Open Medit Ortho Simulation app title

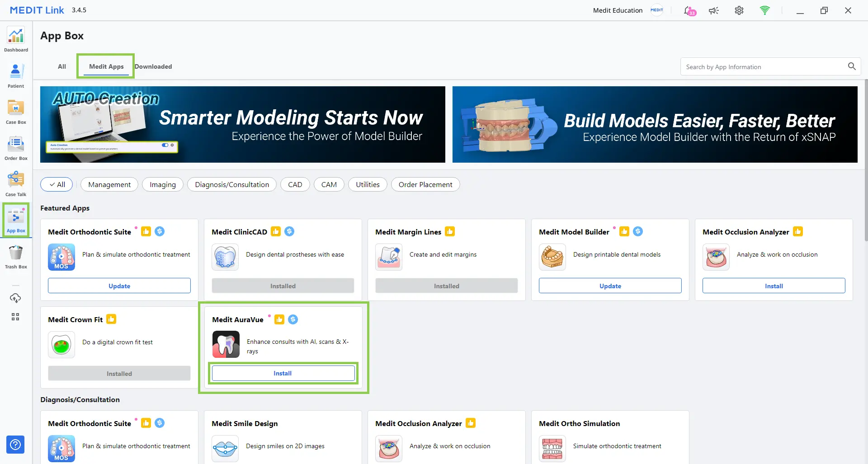coord(579,423)
